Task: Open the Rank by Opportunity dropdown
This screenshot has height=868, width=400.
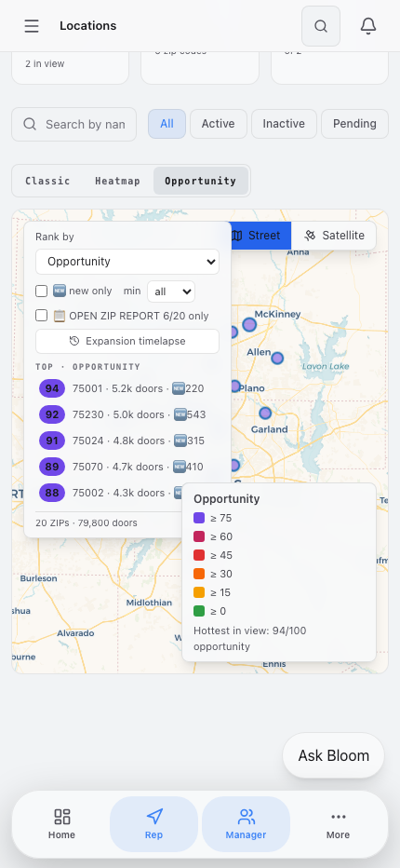Action: (x=127, y=262)
